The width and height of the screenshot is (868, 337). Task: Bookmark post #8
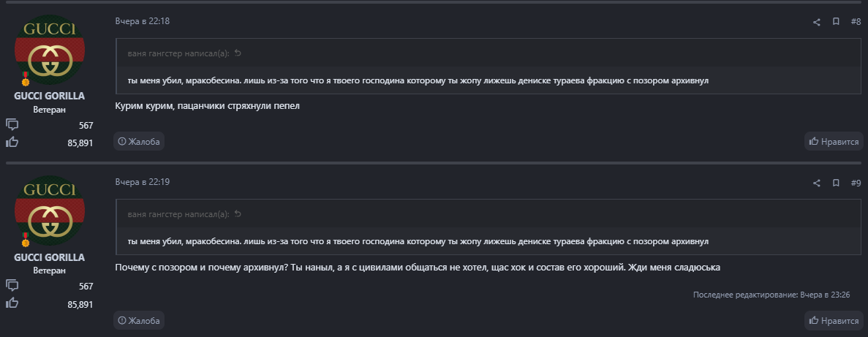click(x=836, y=22)
